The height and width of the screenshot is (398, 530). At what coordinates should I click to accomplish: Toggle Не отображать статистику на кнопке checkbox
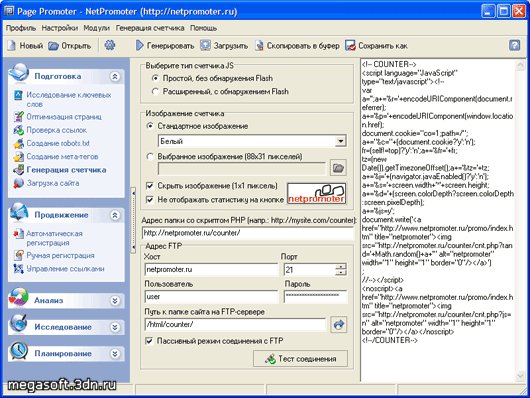[149, 200]
